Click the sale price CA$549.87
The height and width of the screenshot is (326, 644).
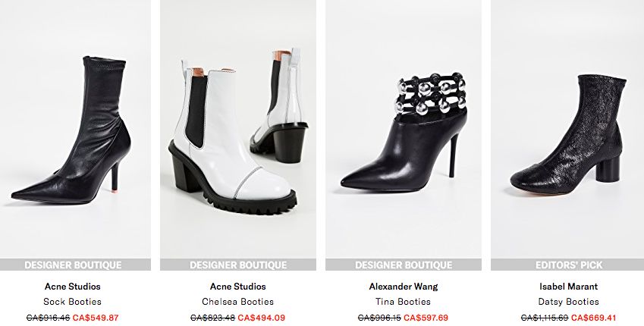(x=96, y=318)
